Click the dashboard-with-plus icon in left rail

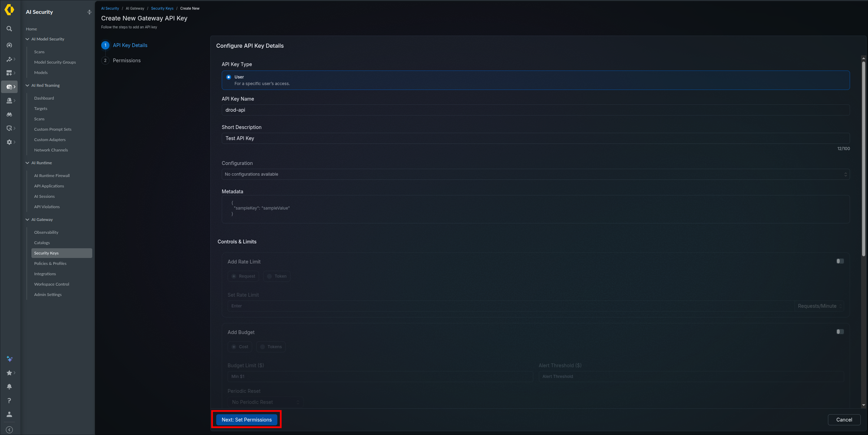[x=9, y=73]
